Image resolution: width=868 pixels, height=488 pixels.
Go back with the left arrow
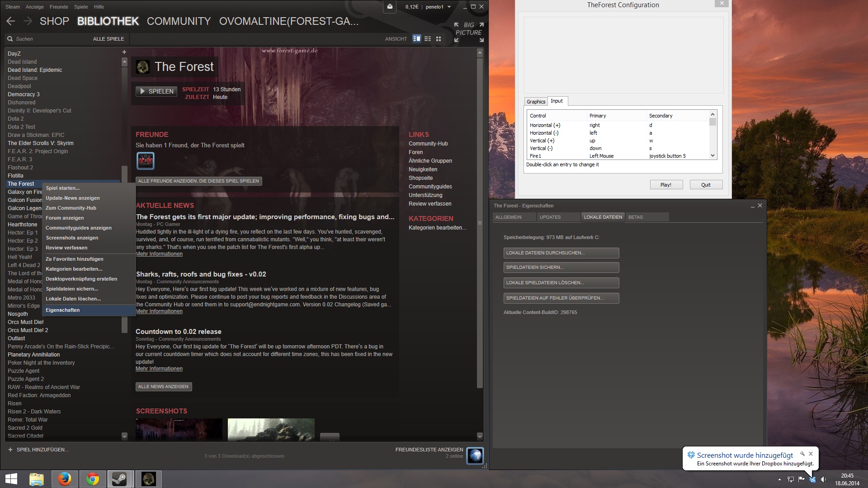click(x=11, y=21)
